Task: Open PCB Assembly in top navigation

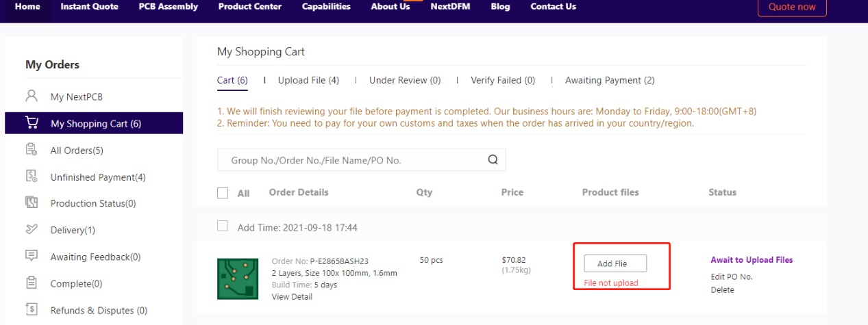Action: tap(168, 7)
